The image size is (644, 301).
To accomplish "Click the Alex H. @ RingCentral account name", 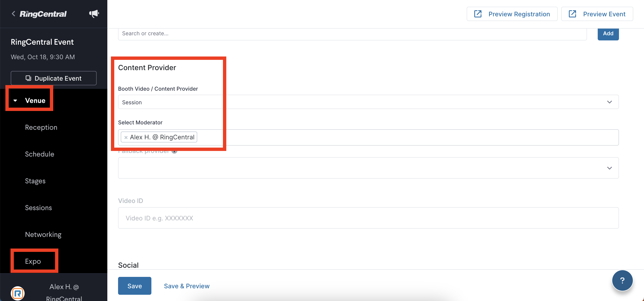I will (64, 293).
